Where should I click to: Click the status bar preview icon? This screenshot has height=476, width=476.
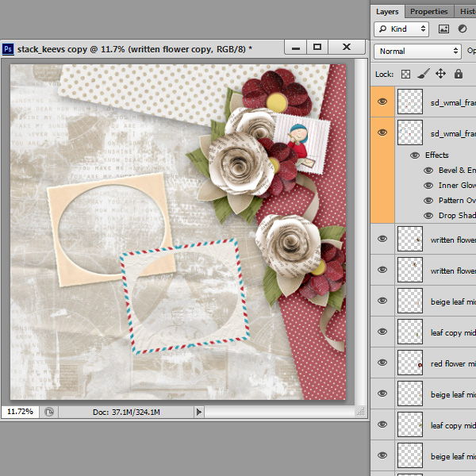point(49,412)
